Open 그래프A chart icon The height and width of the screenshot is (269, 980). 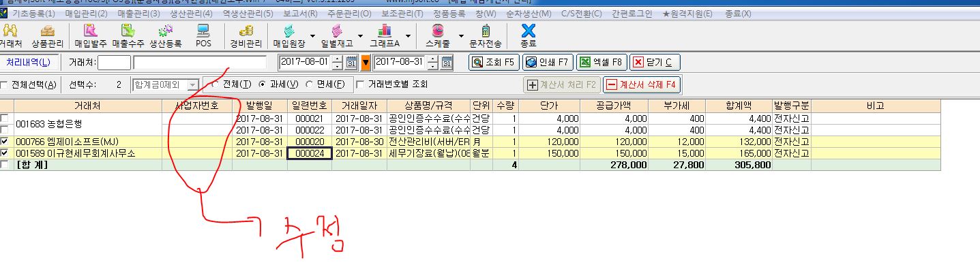coord(385,35)
